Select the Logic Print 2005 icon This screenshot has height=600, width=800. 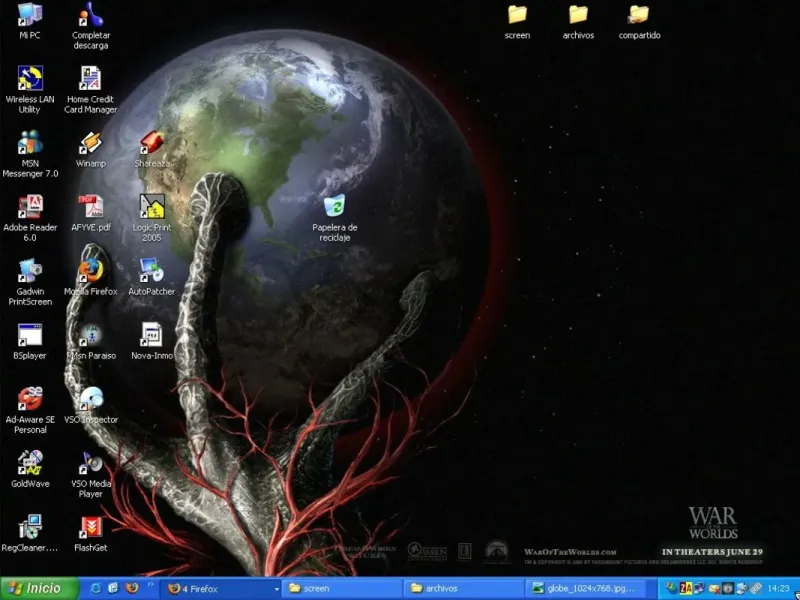(x=152, y=218)
